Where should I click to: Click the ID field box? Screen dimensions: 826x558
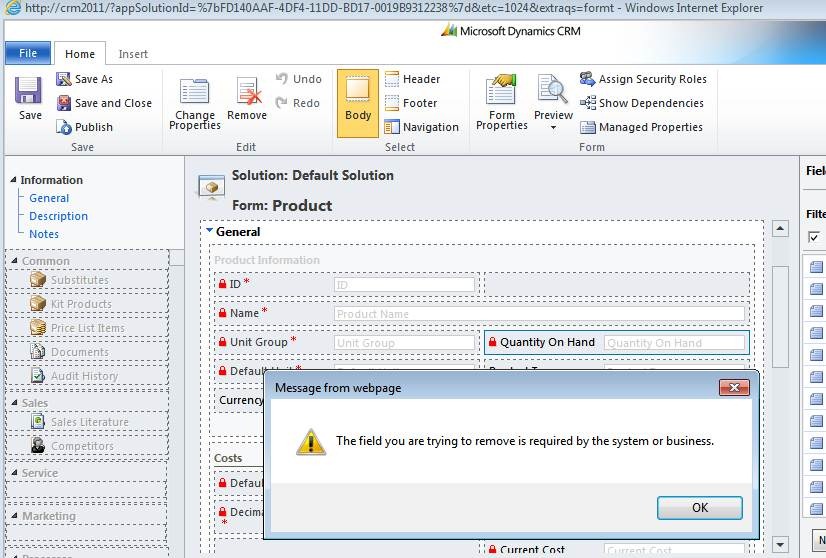coord(404,285)
